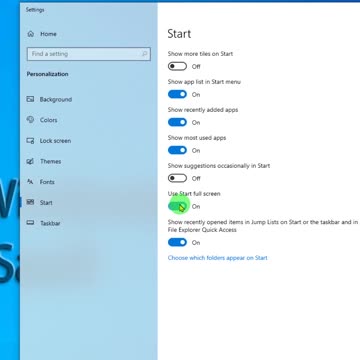This screenshot has height=360, width=360.
Task: Turn off Show app list in Start menu
Action: [177, 94]
